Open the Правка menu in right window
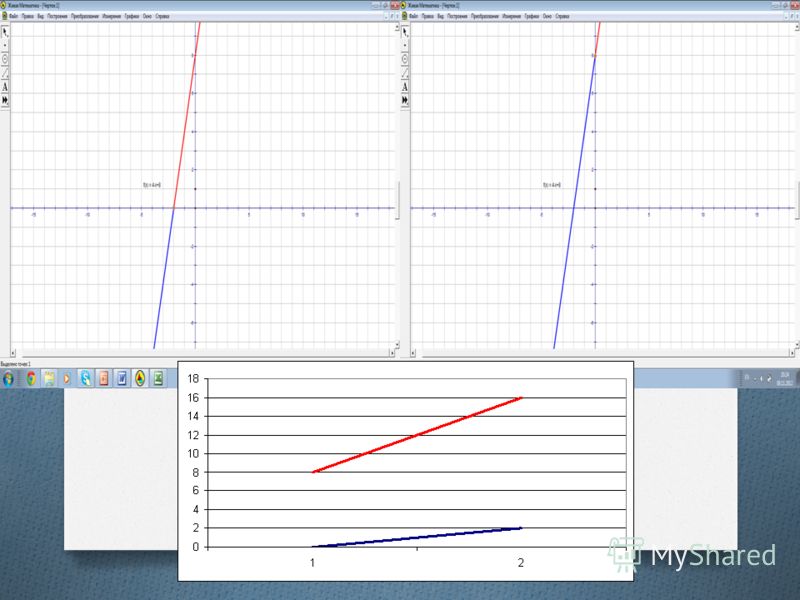The height and width of the screenshot is (600, 800). pos(428,16)
